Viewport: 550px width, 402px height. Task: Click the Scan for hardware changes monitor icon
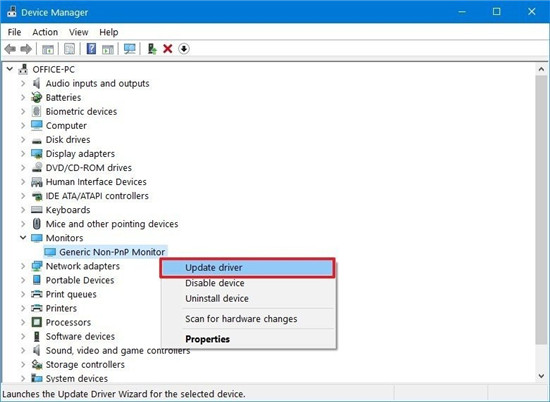(129, 49)
